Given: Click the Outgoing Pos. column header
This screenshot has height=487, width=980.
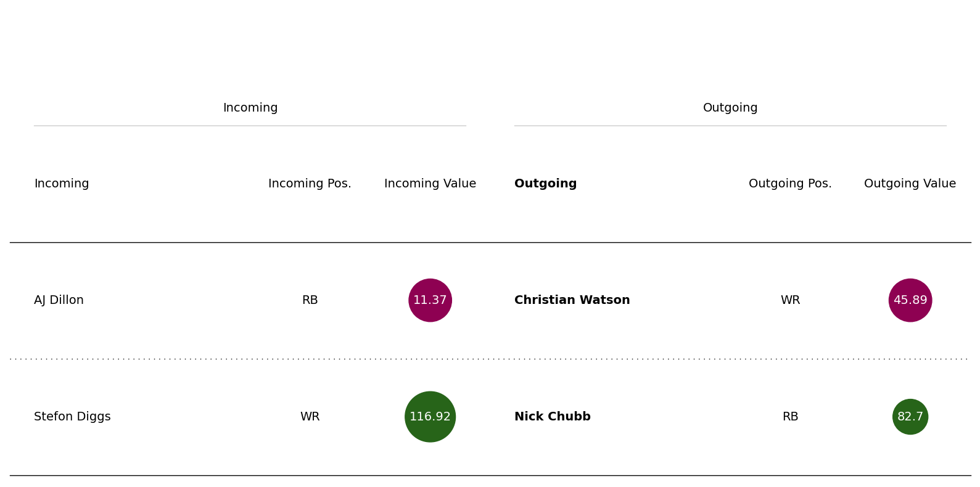Looking at the screenshot, I should pos(790,184).
